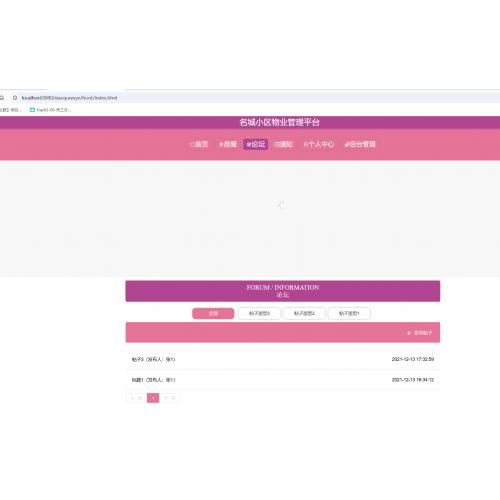This screenshot has height=500, width=500.
Task: Select the highlighted 论坛 forum nav item
Action: coord(255,144)
